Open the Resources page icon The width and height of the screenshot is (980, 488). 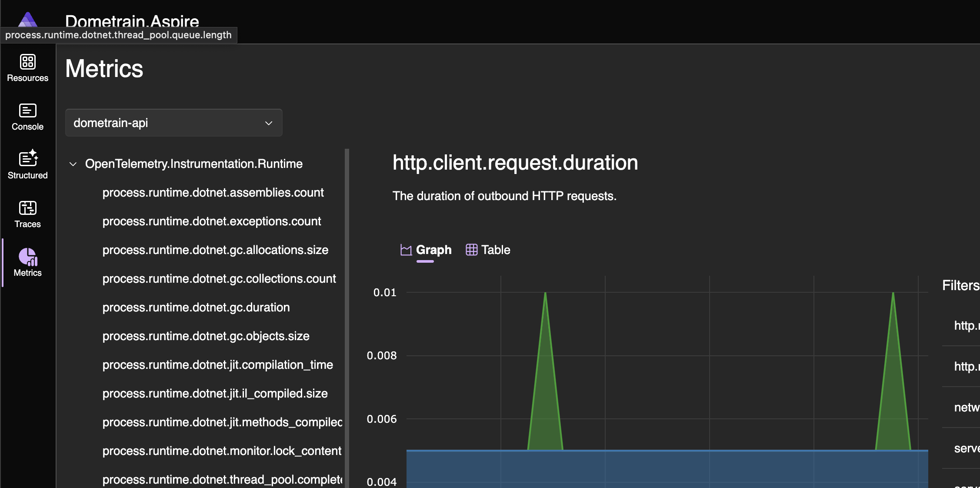[27, 62]
